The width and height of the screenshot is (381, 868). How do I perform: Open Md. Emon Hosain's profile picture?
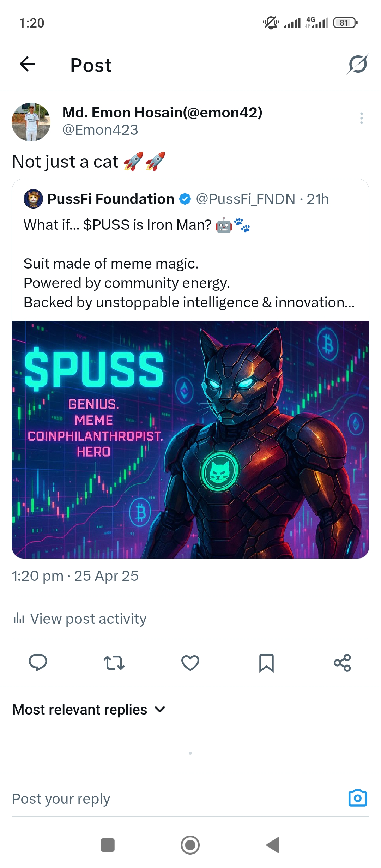click(31, 122)
